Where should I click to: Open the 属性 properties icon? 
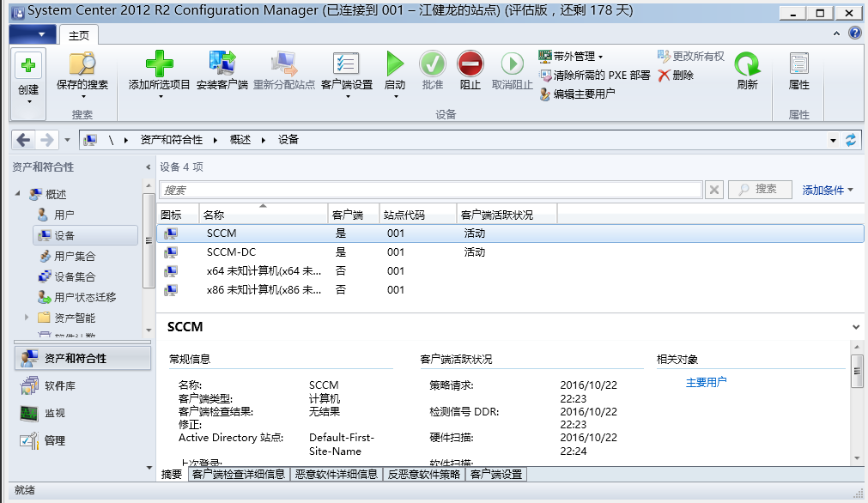(798, 64)
